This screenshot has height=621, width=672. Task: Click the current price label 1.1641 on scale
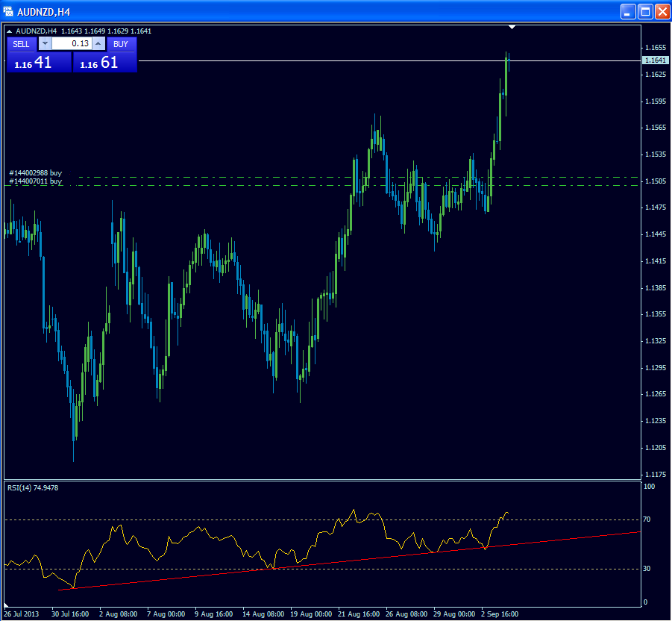(x=656, y=60)
